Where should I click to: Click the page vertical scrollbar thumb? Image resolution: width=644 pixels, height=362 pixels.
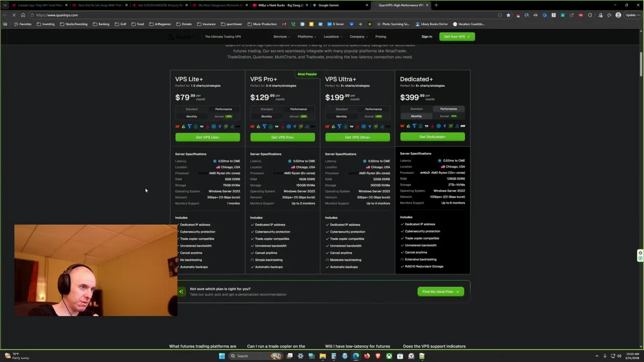tap(641, 64)
